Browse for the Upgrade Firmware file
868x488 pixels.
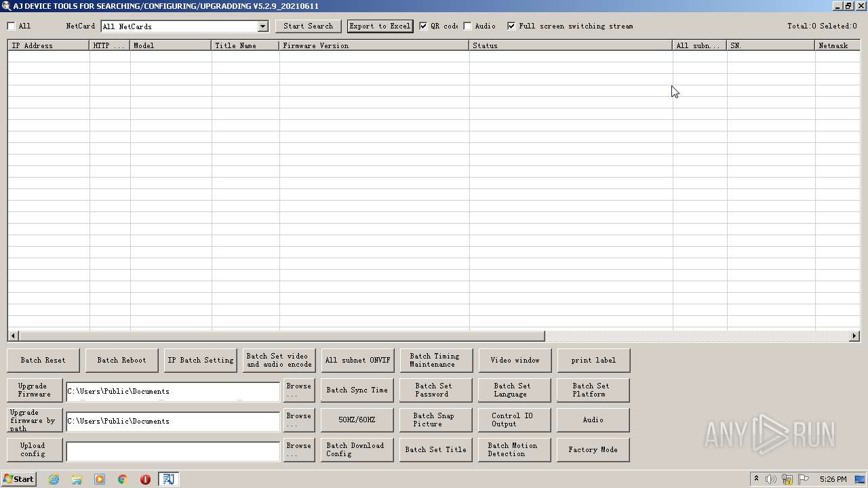[x=299, y=390]
